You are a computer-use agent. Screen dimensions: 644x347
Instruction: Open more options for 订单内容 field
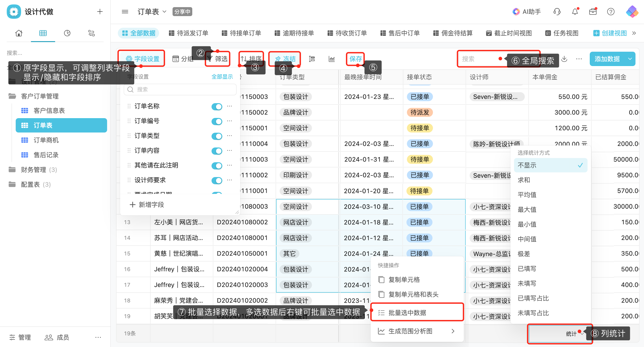[229, 150]
